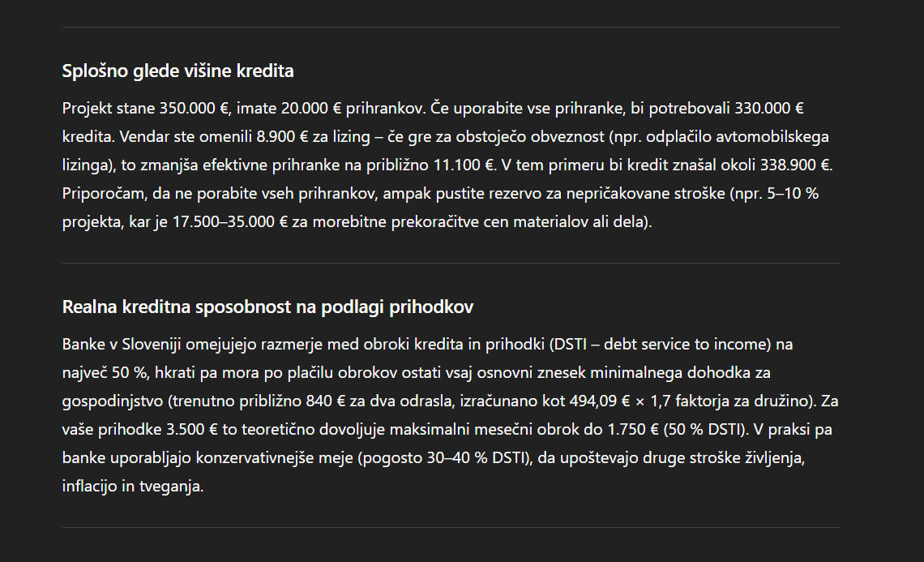This screenshot has width=924, height=562.
Task: Click the heading "Realna kreditna sposobnost na podlagi prihodkov"
Action: (267, 307)
